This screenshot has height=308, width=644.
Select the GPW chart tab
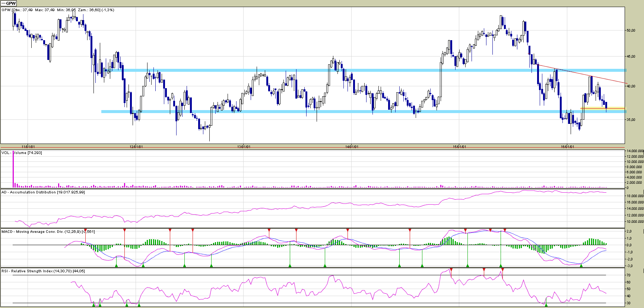(9, 3)
